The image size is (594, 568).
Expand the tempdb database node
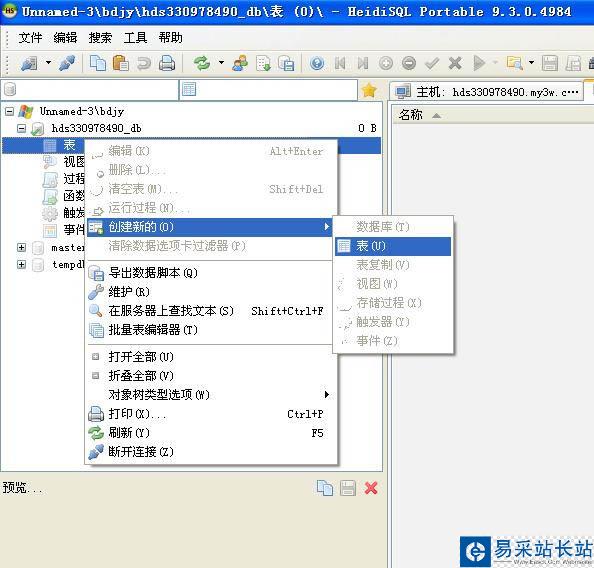pos(22,264)
